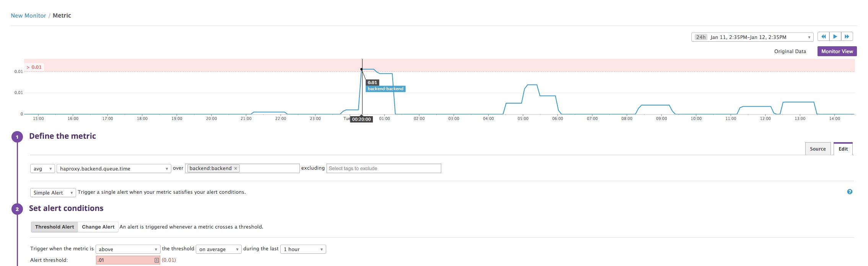This screenshot has width=868, height=266.
Task: Click the excluding tags input field
Action: coord(384,169)
